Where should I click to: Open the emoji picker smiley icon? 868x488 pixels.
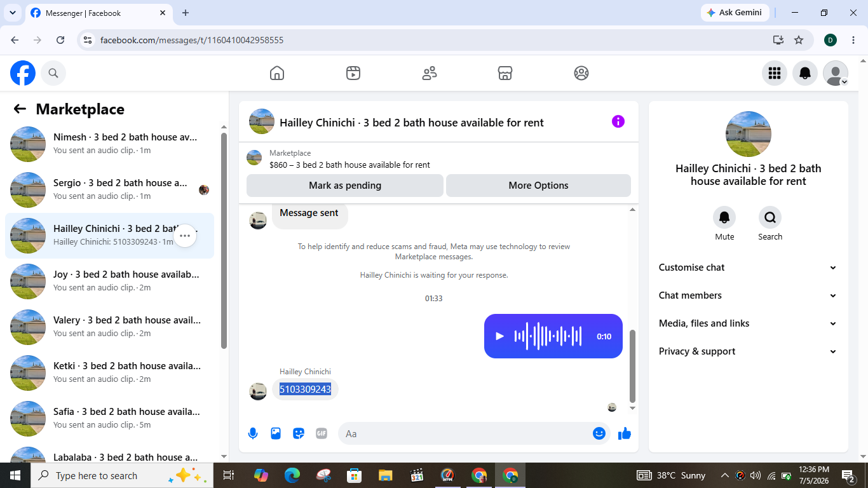(x=599, y=433)
